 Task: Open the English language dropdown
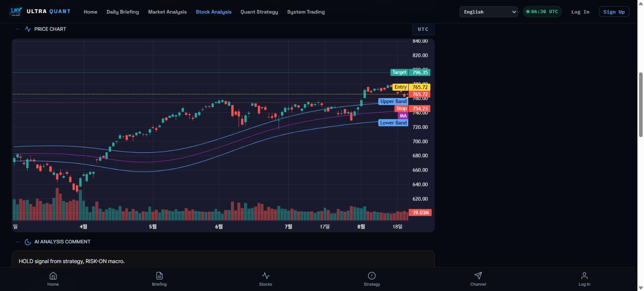coord(489,12)
